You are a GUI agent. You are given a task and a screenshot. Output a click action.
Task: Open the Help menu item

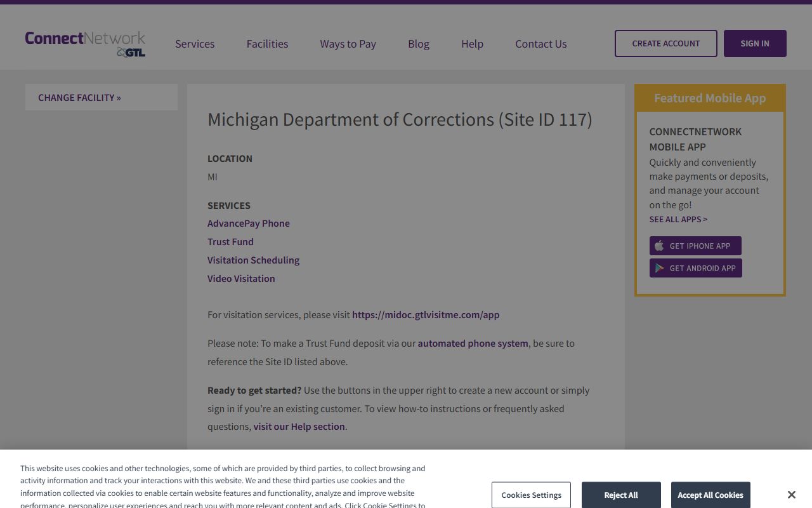472,44
